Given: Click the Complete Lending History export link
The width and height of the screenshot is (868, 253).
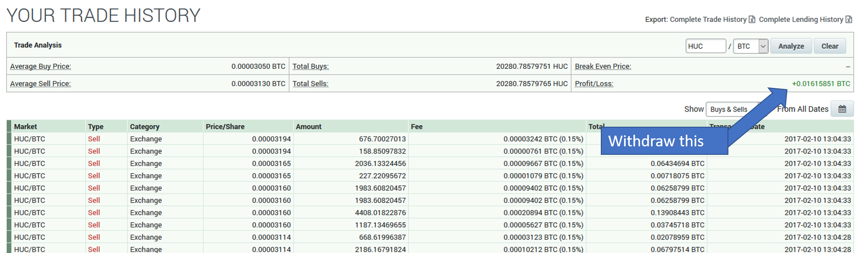Looking at the screenshot, I should (x=801, y=19).
